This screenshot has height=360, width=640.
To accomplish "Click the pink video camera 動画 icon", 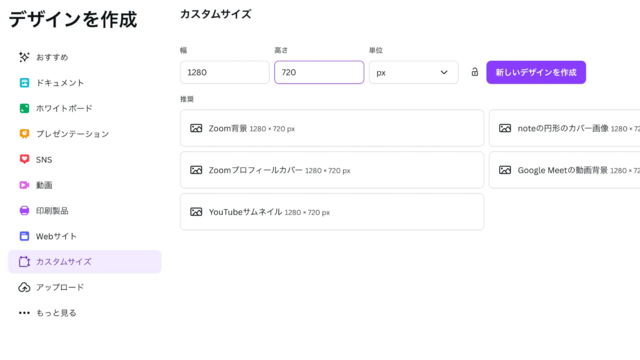I will (x=24, y=185).
